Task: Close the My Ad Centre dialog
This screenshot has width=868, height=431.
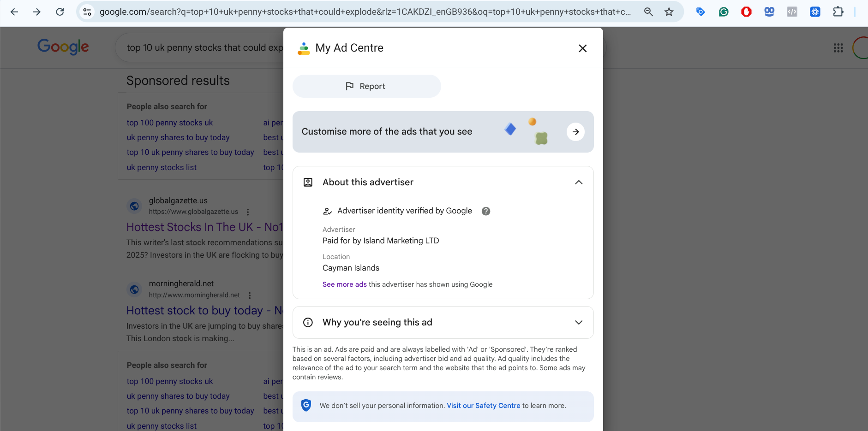Action: [582, 48]
